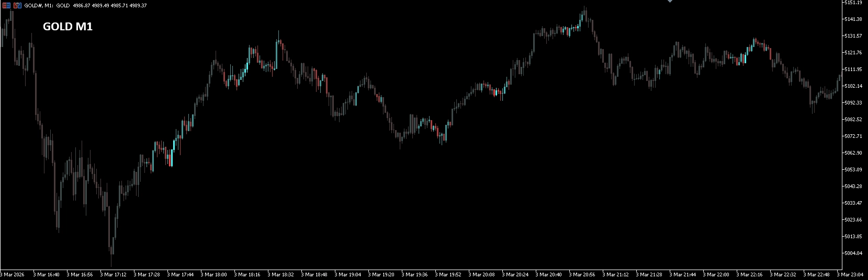
Task: Click the 5102.14 price scale label
Action: point(853,86)
